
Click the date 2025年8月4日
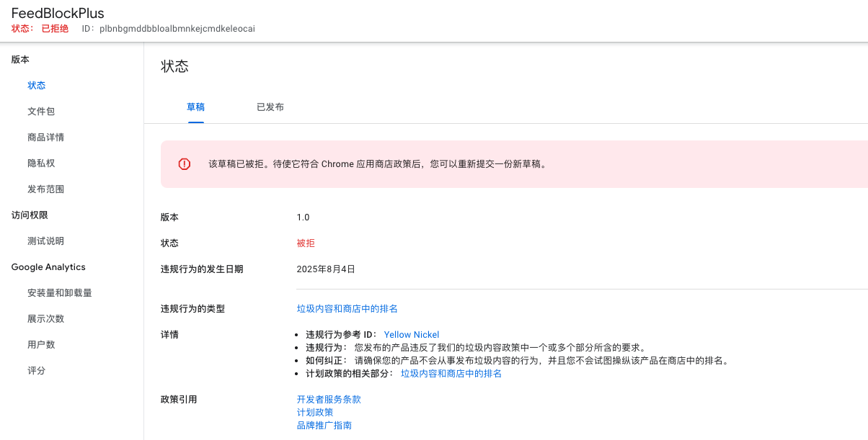pyautogui.click(x=326, y=269)
